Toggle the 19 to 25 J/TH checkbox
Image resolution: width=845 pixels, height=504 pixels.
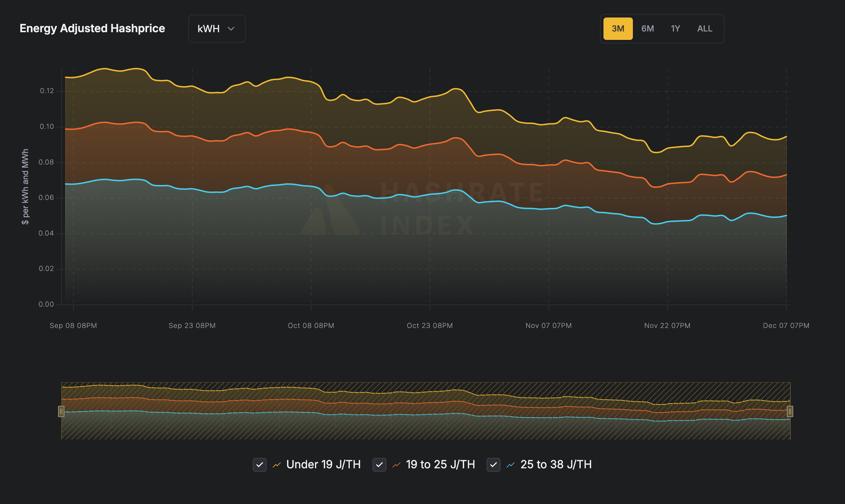click(379, 465)
